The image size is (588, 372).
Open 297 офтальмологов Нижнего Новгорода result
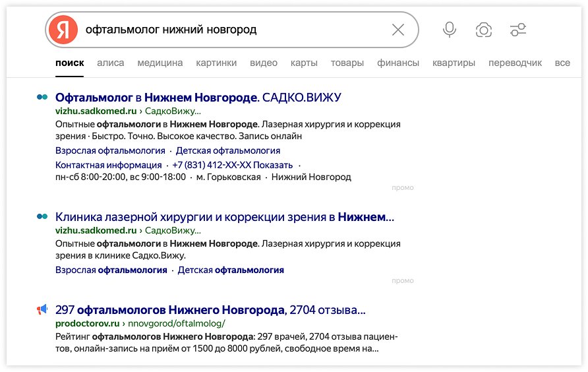tap(210, 310)
